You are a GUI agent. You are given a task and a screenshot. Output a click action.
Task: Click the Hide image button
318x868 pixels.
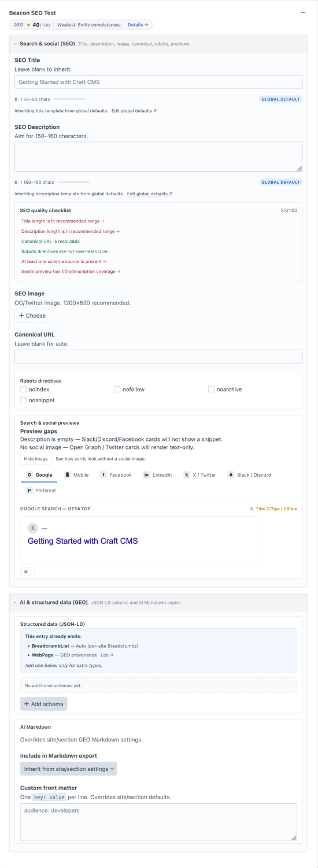coord(36,459)
